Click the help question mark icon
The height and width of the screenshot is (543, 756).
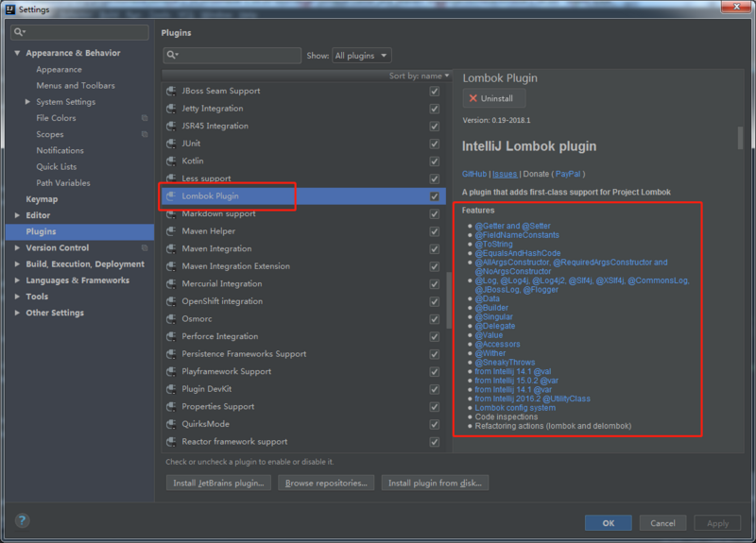tap(22, 520)
